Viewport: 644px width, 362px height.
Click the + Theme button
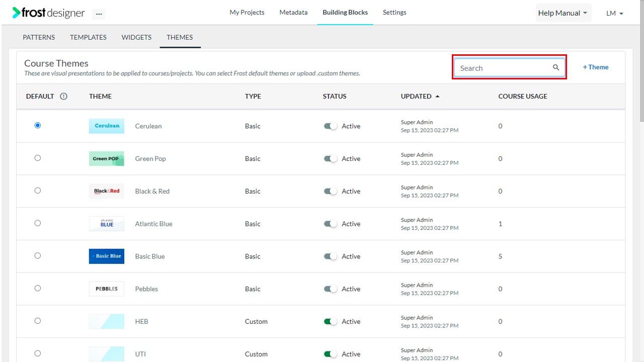tap(596, 67)
